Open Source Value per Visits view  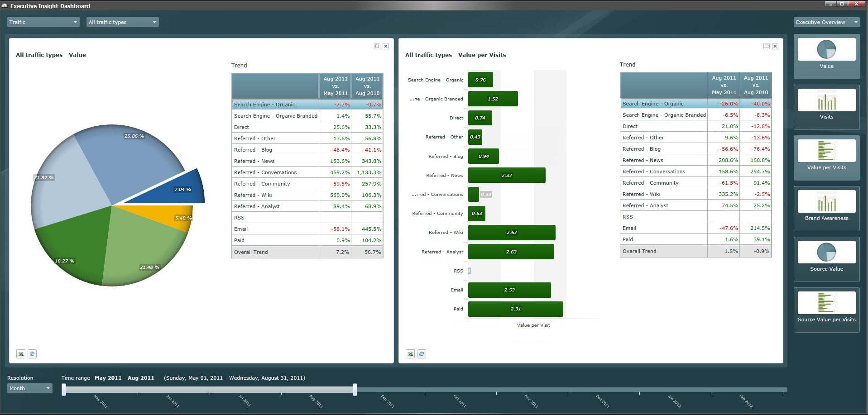(x=826, y=303)
